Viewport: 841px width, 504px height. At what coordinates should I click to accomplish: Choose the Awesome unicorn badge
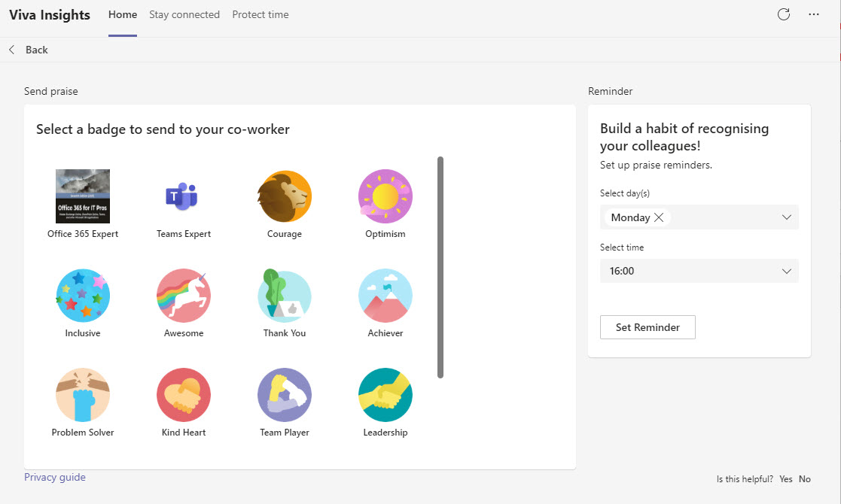point(184,296)
